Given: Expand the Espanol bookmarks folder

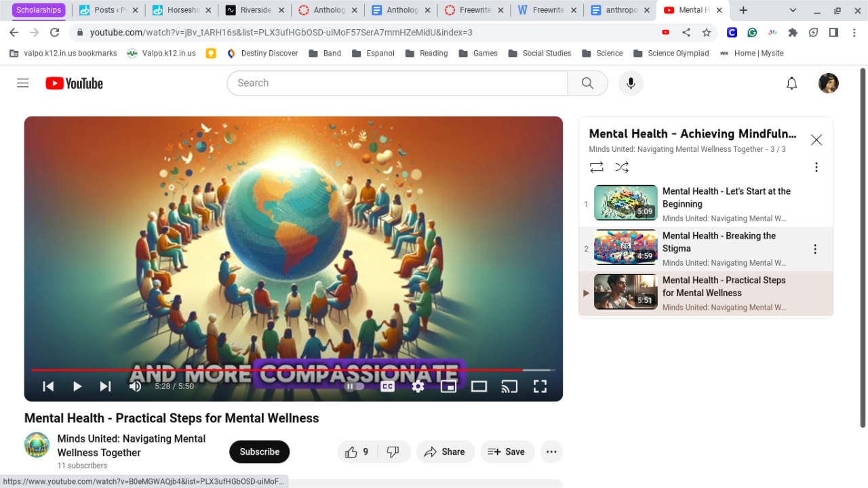Looking at the screenshot, I should [x=373, y=54].
